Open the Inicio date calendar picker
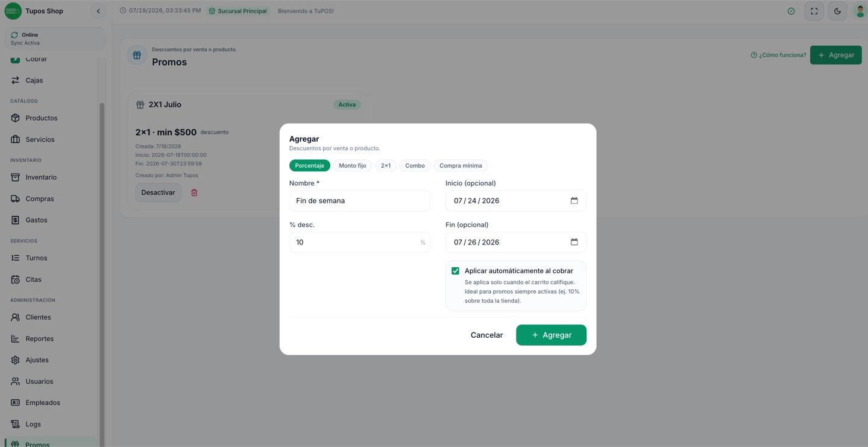The image size is (868, 447). (574, 200)
